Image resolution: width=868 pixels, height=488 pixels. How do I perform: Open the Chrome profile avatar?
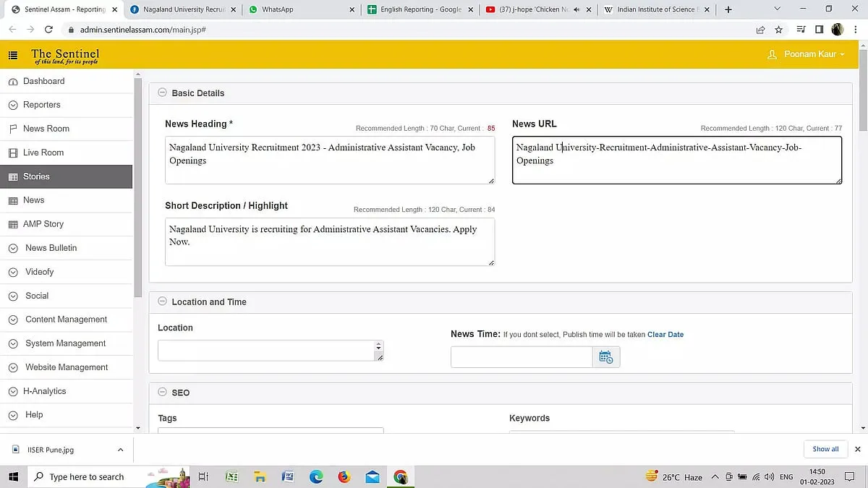click(838, 30)
